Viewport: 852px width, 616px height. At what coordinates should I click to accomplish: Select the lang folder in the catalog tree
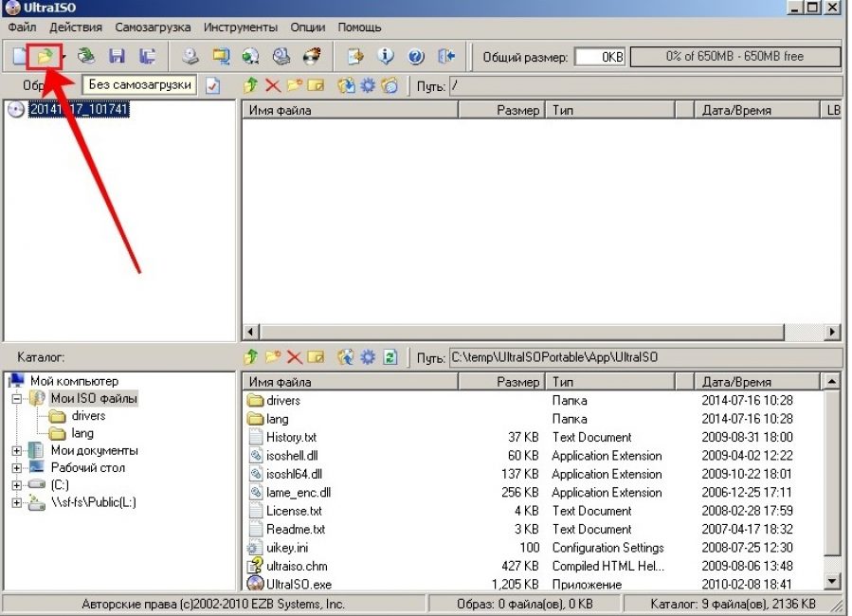click(82, 433)
